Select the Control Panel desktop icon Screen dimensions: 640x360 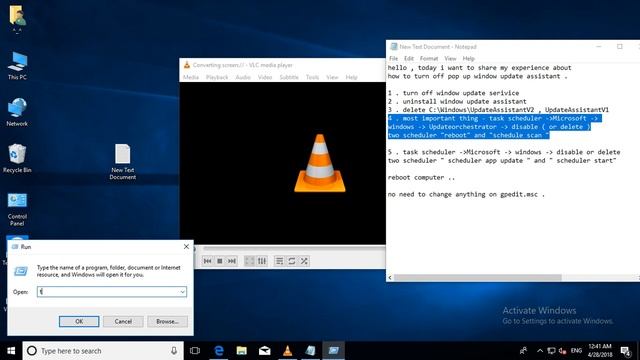point(17,209)
